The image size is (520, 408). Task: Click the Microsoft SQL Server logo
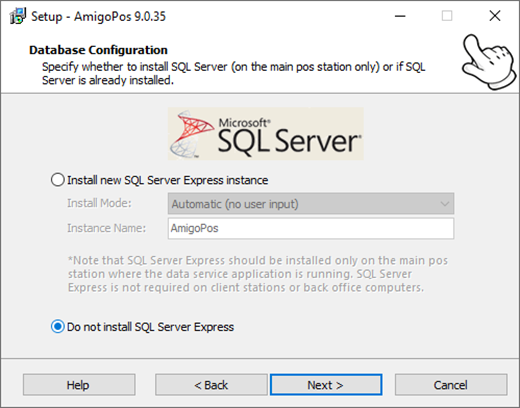pyautogui.click(x=265, y=133)
